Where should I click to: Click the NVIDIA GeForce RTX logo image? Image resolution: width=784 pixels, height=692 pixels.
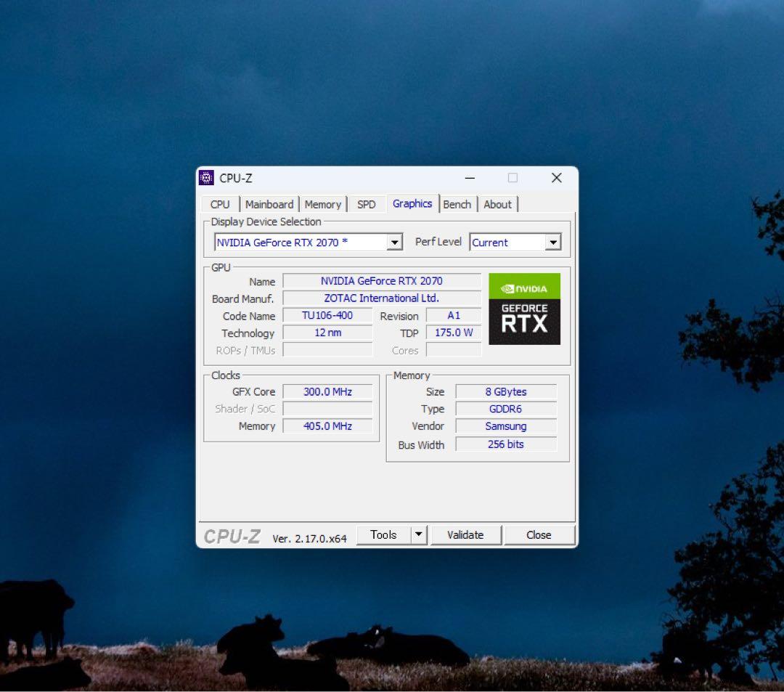point(524,308)
